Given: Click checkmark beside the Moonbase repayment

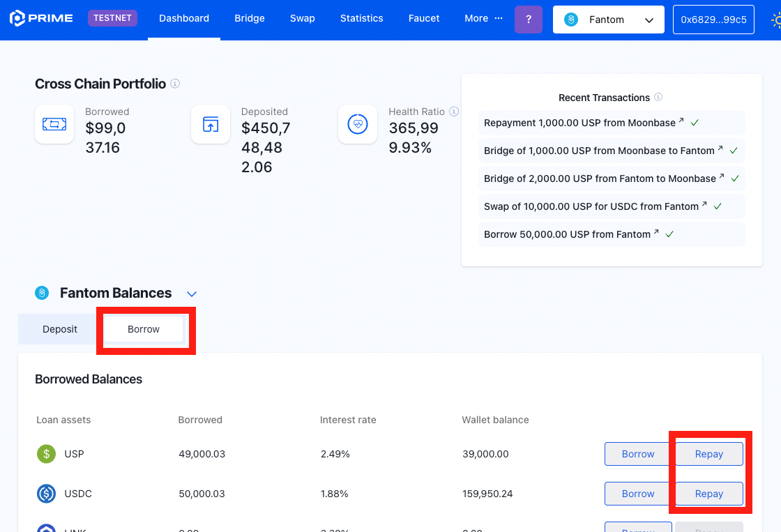Looking at the screenshot, I should [x=695, y=123].
